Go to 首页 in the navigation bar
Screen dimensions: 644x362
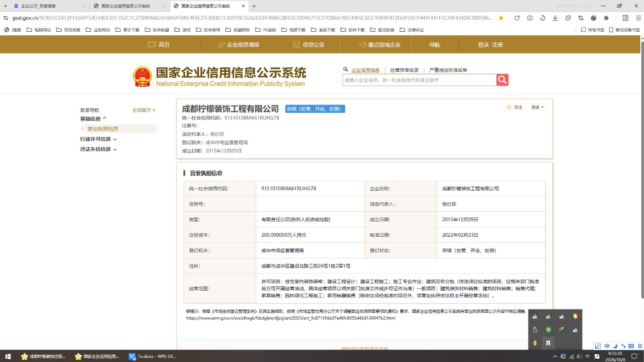point(159,45)
